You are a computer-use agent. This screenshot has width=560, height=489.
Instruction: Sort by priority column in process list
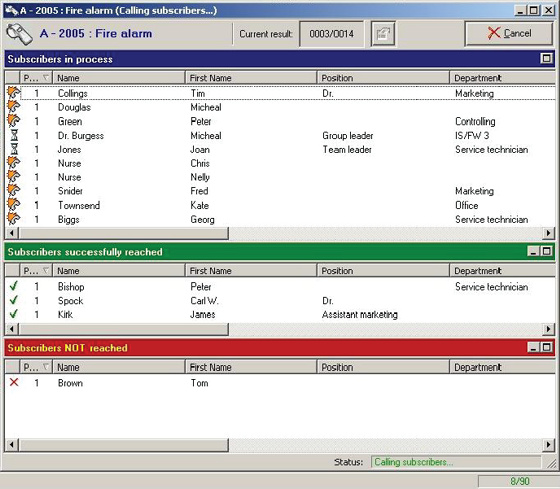(x=36, y=78)
